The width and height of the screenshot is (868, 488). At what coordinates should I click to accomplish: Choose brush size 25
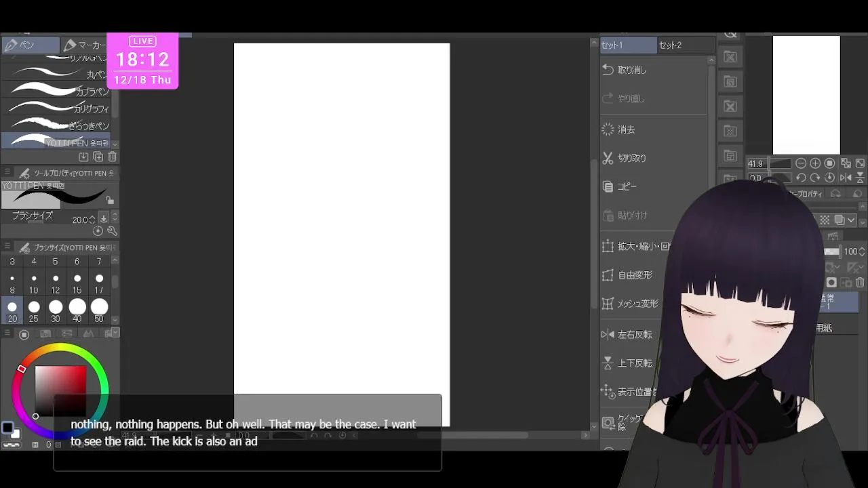[34, 311]
